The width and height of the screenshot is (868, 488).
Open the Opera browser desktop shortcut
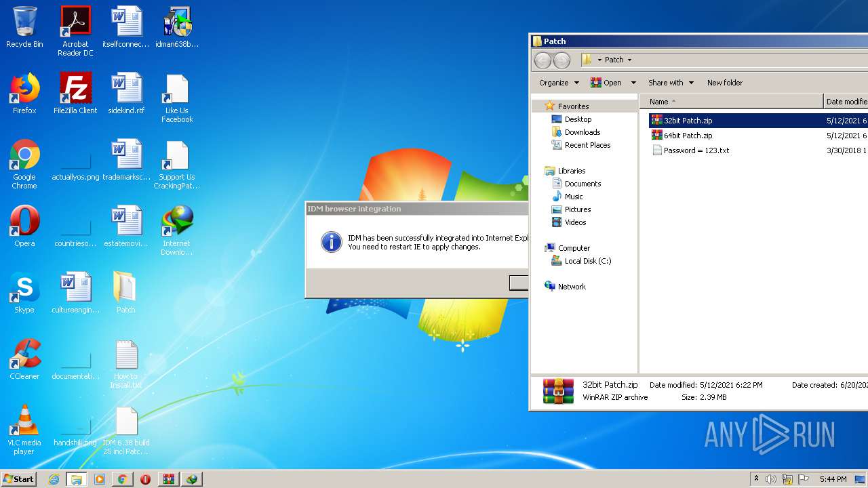[24, 227]
